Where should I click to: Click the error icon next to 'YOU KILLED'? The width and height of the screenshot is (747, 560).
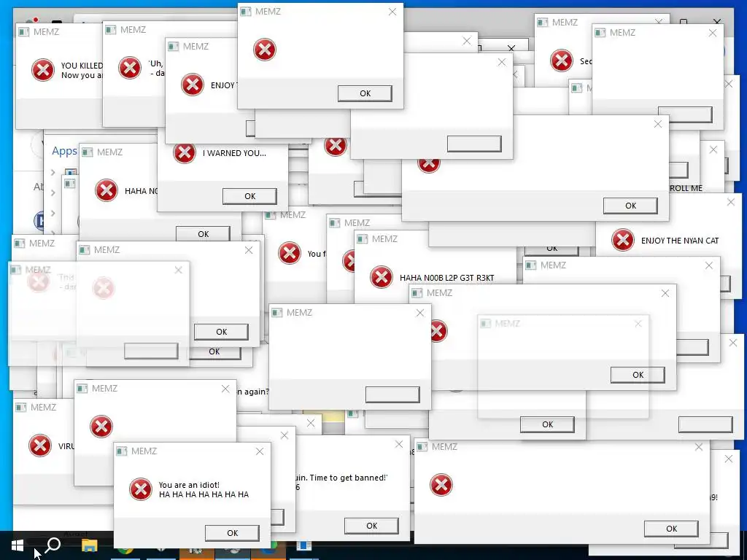click(43, 70)
